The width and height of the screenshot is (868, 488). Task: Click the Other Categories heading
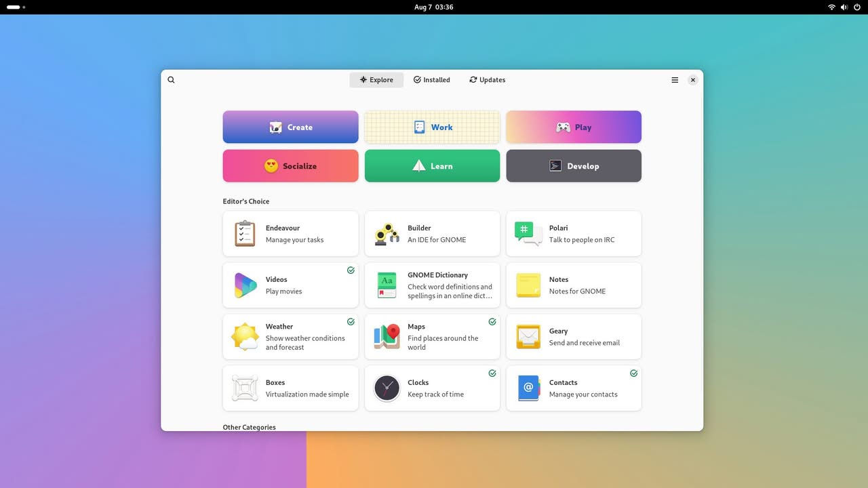click(x=250, y=427)
